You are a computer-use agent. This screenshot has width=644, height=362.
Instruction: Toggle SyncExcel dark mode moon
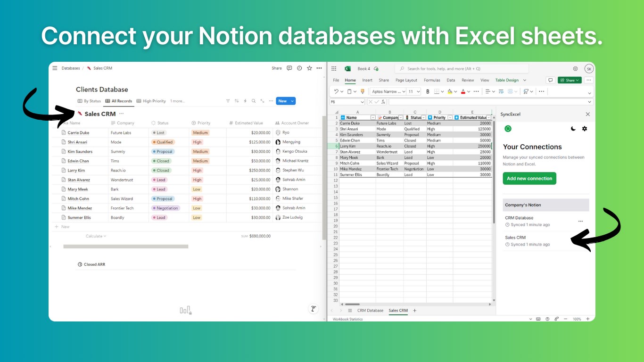click(x=573, y=129)
